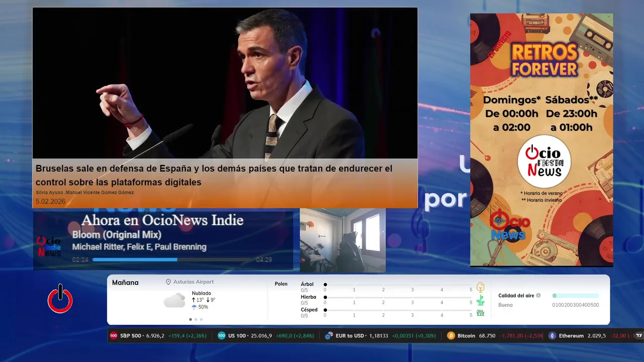
Task: Click the 'Domingos*' schedule text
Action: click(512, 100)
